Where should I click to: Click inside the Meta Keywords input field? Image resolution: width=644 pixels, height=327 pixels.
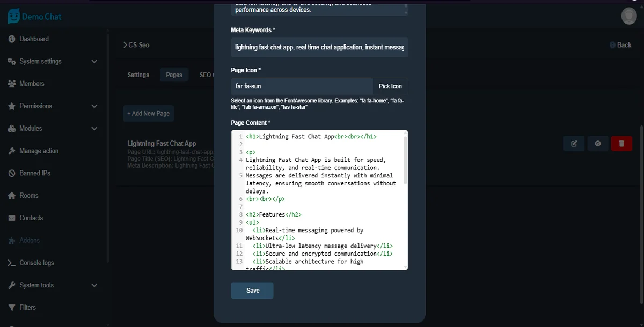[319, 47]
